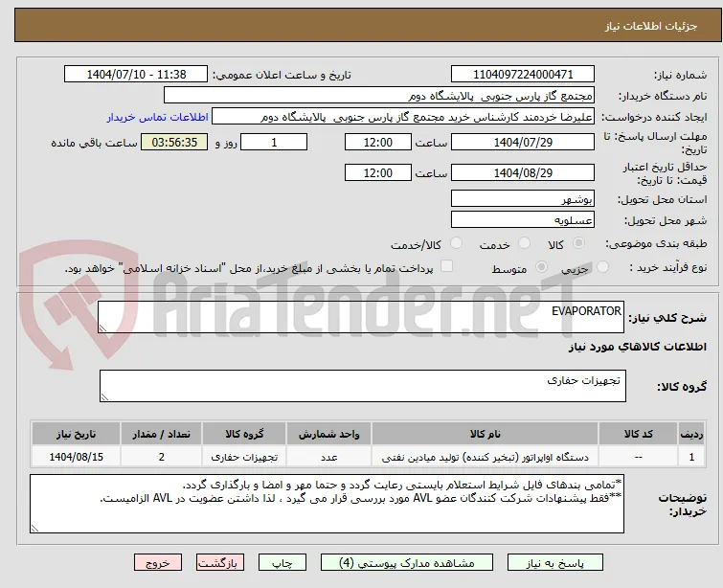Select the متوسط purchase type radio
This screenshot has height=588, width=723.
(x=541, y=267)
